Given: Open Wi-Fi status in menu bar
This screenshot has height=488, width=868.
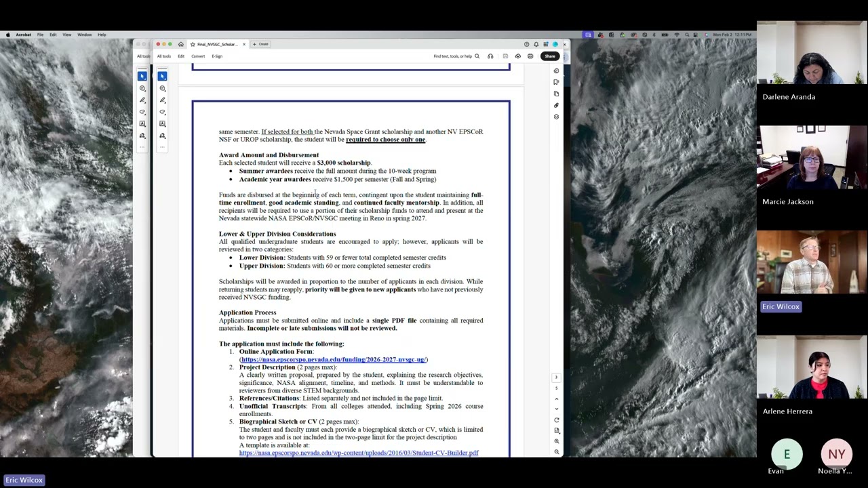Looking at the screenshot, I should [x=676, y=35].
